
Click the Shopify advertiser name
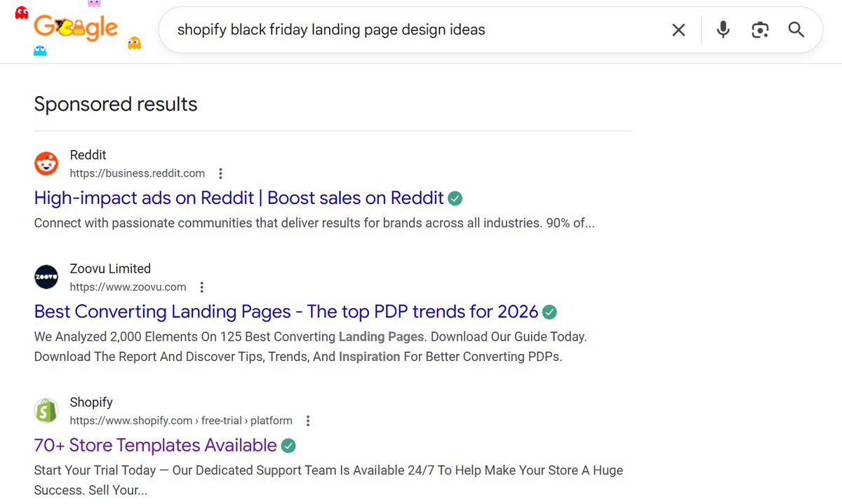(x=91, y=402)
